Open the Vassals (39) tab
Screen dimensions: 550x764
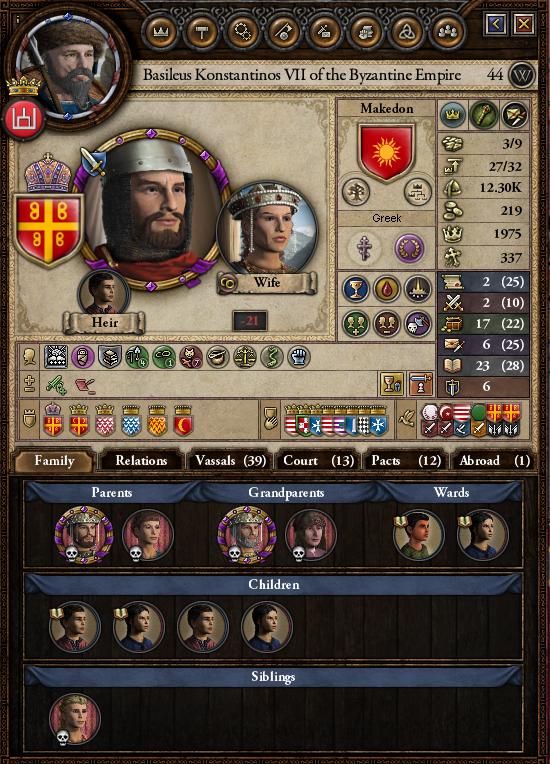coord(230,460)
